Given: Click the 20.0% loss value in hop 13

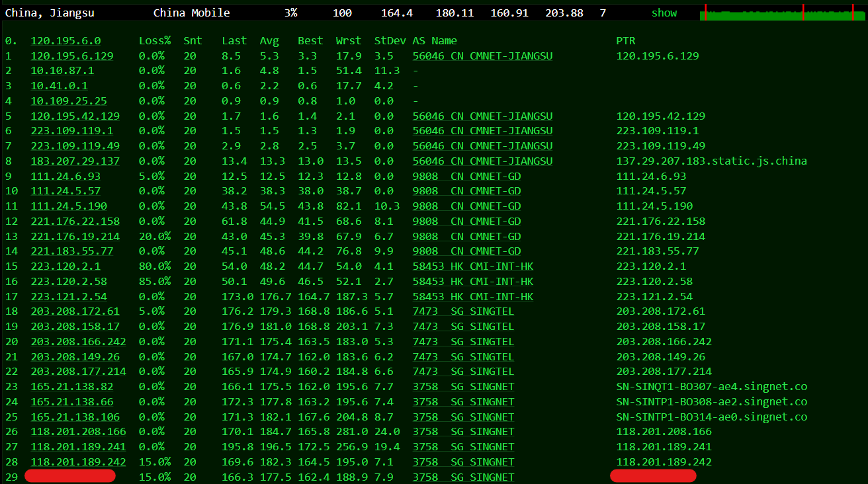Looking at the screenshot, I should 155,237.
